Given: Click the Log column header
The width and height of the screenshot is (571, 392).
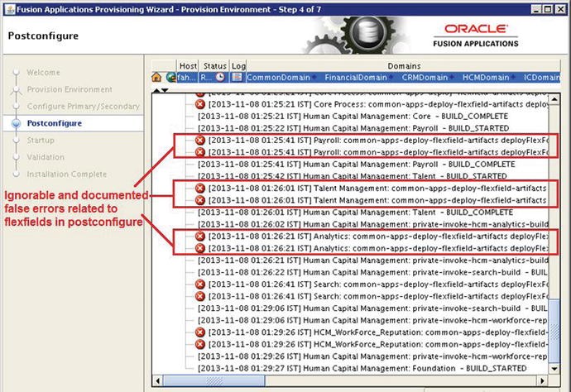Looking at the screenshot, I should 238,66.
